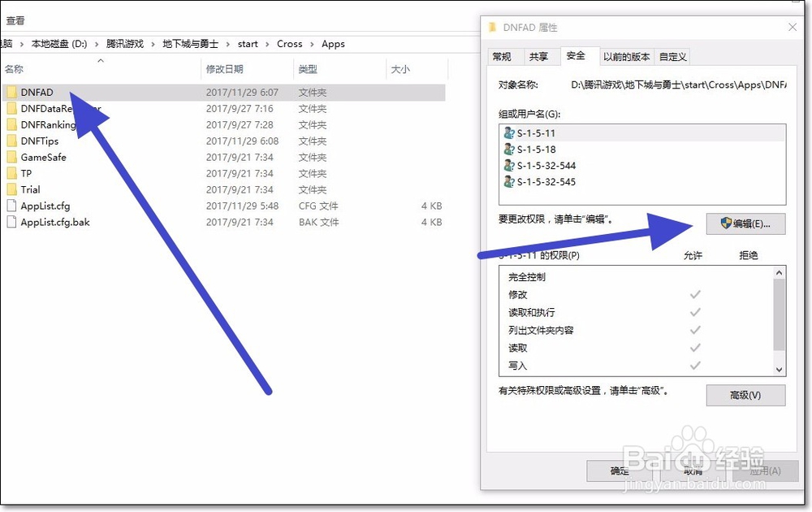Sort by the 名称 column header
812x512 pixels.
click(x=101, y=69)
